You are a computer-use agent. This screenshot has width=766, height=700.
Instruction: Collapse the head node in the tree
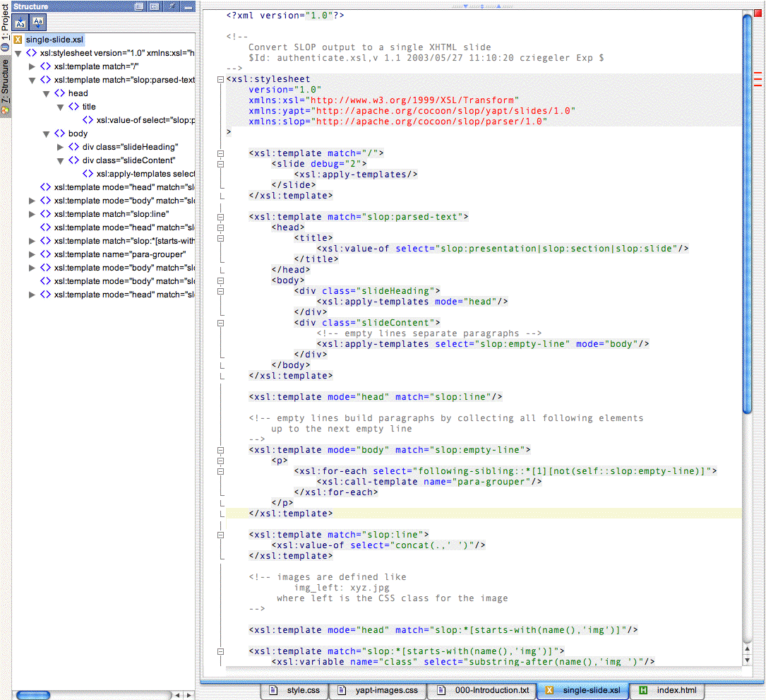46,93
